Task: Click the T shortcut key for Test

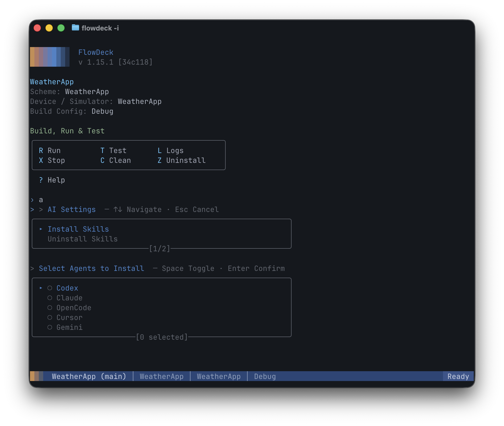Action: (x=102, y=151)
